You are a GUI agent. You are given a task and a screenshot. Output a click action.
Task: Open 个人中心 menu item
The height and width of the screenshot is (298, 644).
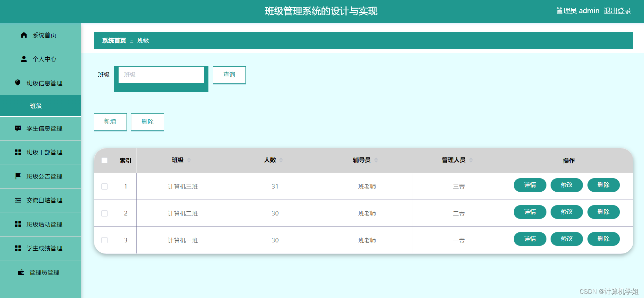tap(40, 59)
